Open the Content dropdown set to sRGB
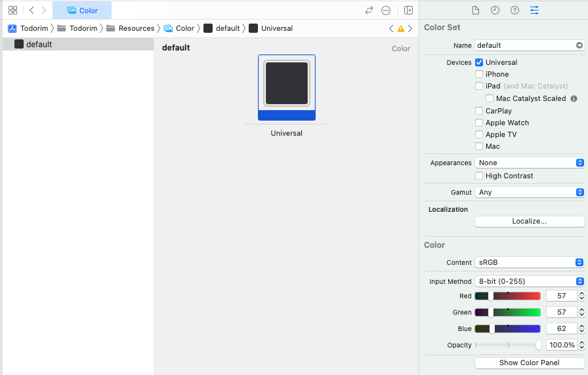The height and width of the screenshot is (375, 588). [x=530, y=262]
